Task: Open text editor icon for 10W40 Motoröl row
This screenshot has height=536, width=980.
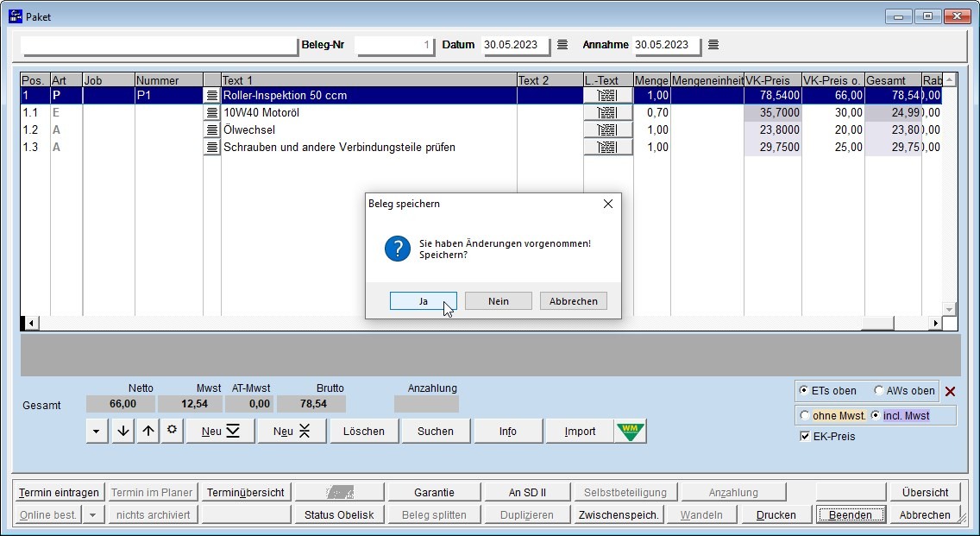Action: click(x=212, y=112)
